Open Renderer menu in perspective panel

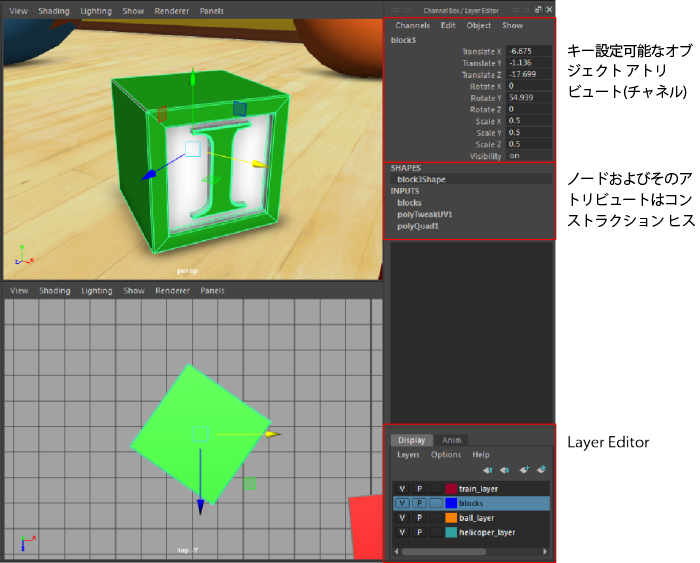tap(172, 11)
